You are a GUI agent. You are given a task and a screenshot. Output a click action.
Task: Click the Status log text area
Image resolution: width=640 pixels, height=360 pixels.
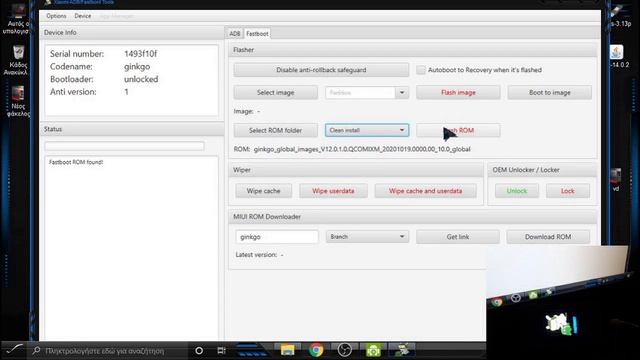pos(131,247)
